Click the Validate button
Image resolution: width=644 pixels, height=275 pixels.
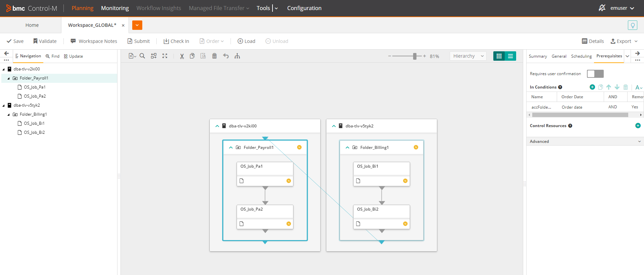45,41
